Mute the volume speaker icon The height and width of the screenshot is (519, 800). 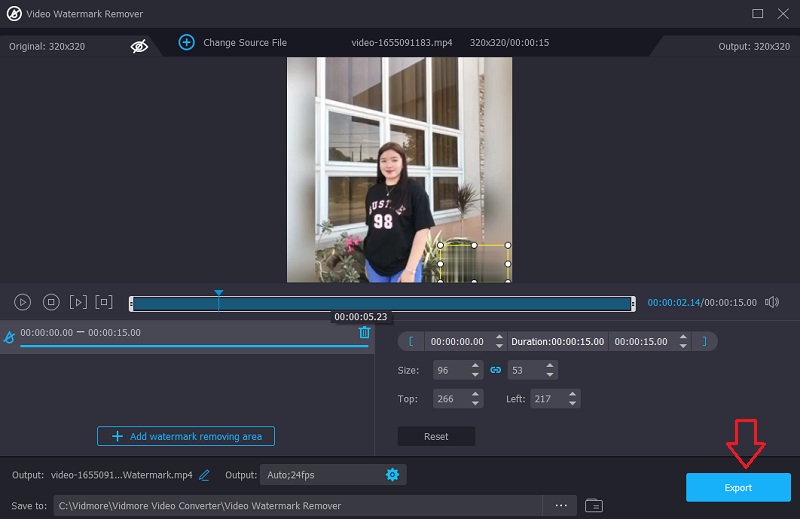772,302
